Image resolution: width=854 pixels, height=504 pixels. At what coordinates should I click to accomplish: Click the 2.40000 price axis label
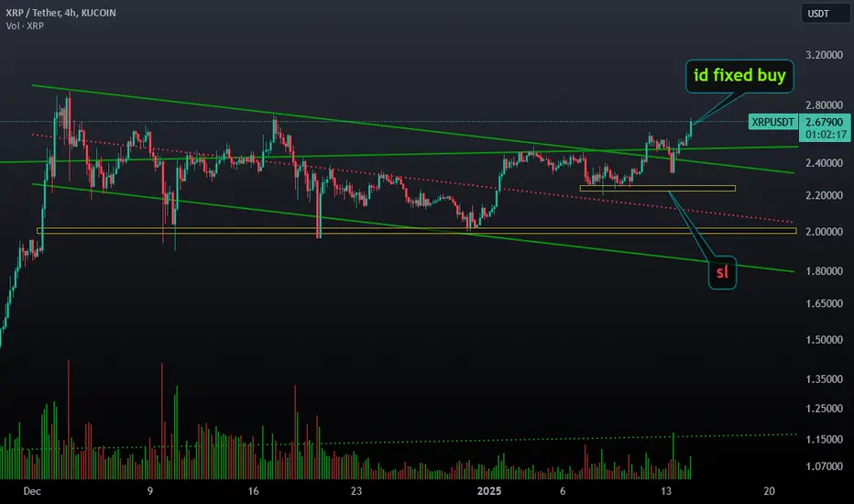point(824,163)
